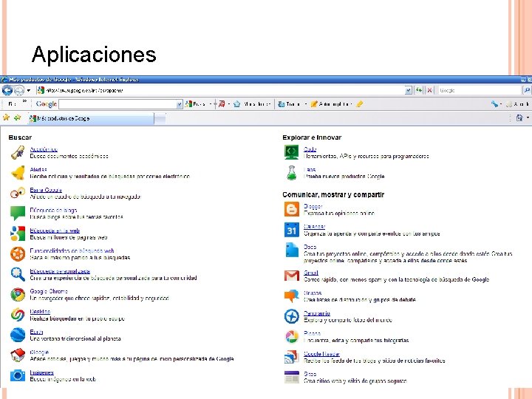
Task: Click the Búsqueda en la web icon
Action: (x=18, y=233)
